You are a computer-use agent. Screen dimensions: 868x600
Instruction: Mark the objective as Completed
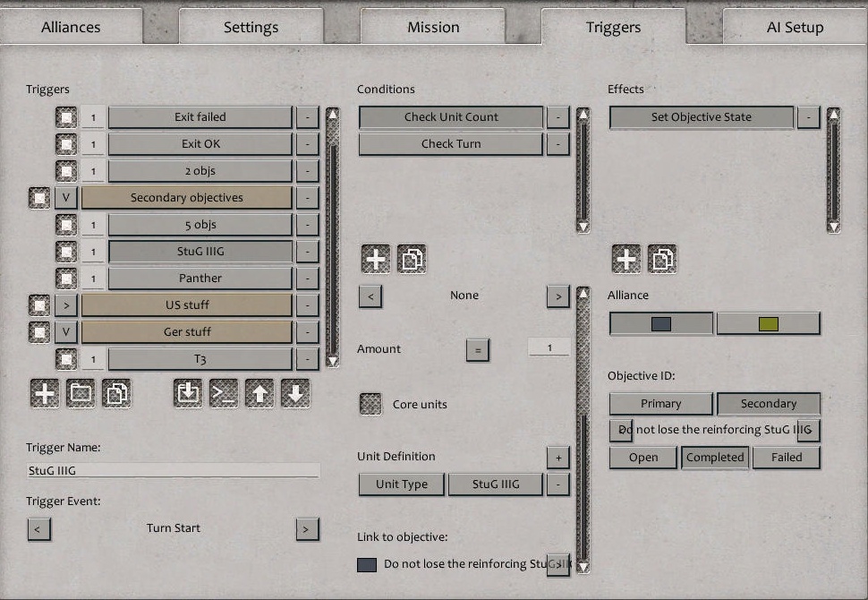tap(715, 458)
